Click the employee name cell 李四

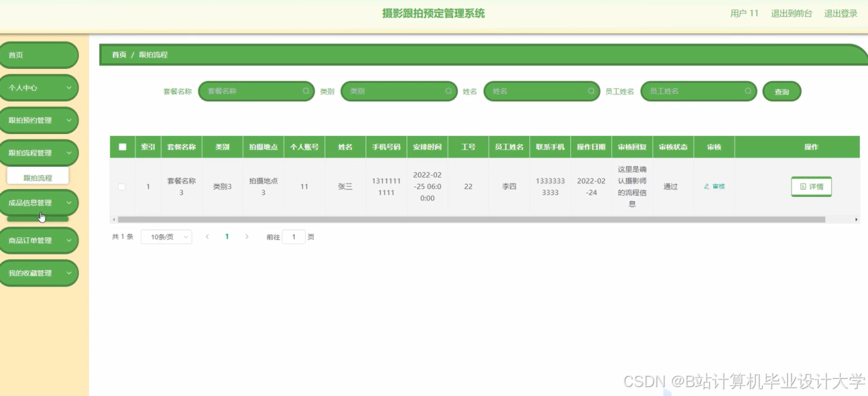(x=510, y=186)
